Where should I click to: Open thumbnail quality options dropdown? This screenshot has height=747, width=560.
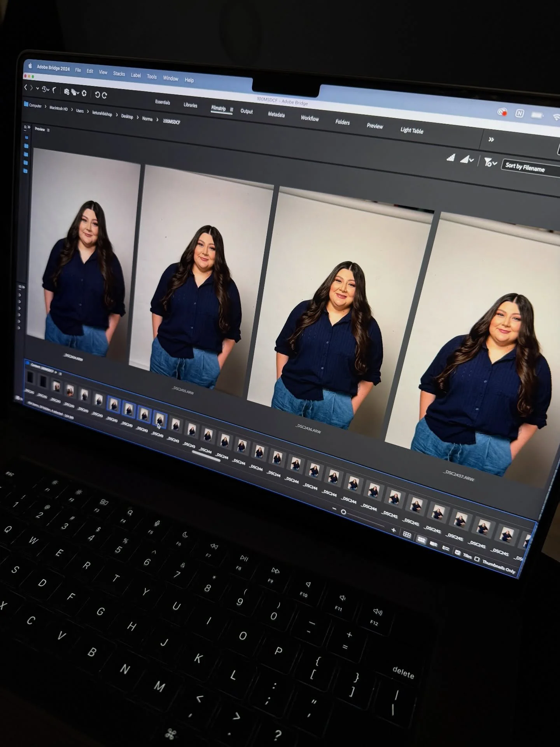pyautogui.click(x=467, y=160)
